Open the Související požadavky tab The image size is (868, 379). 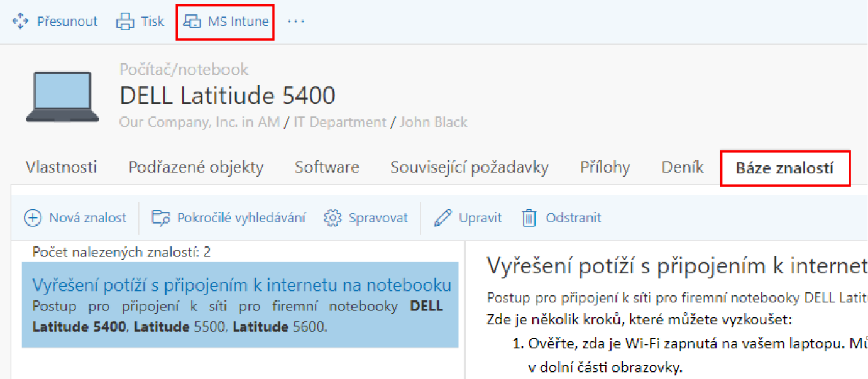point(470,167)
